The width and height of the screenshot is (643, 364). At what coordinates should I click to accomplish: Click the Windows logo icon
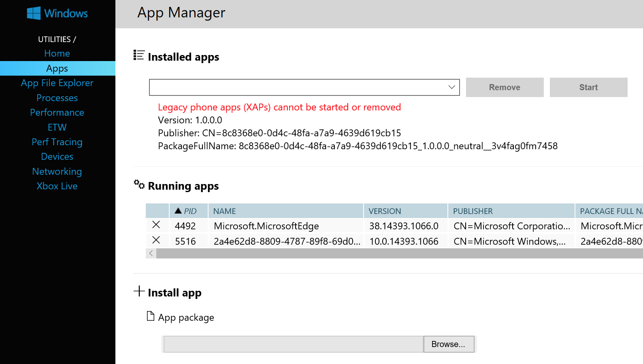tap(34, 13)
